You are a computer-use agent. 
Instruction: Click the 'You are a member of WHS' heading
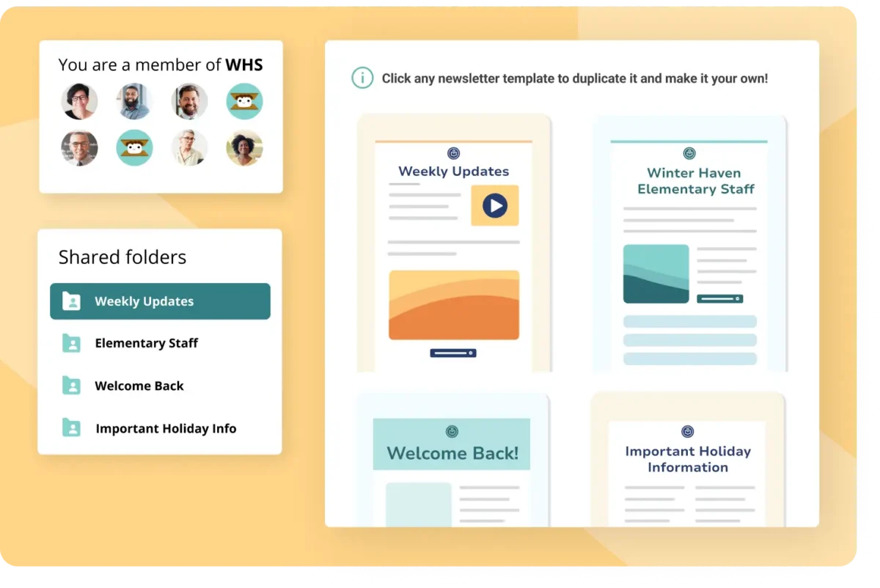pos(161,65)
